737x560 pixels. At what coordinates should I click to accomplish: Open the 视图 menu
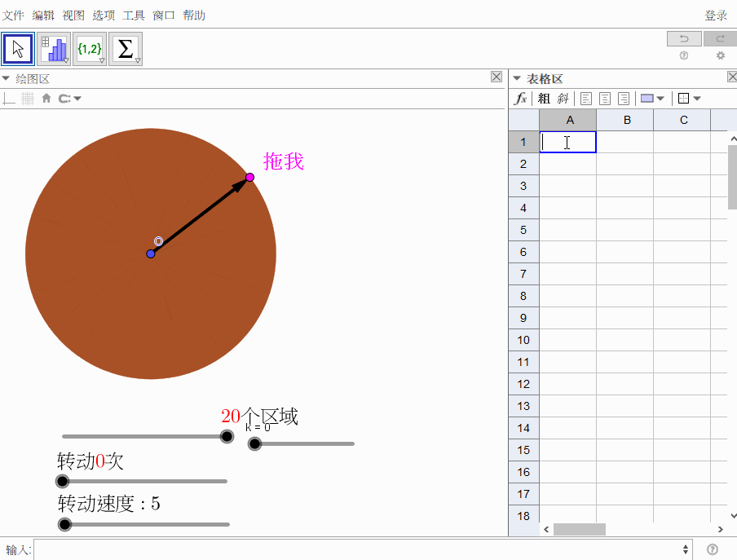(73, 15)
